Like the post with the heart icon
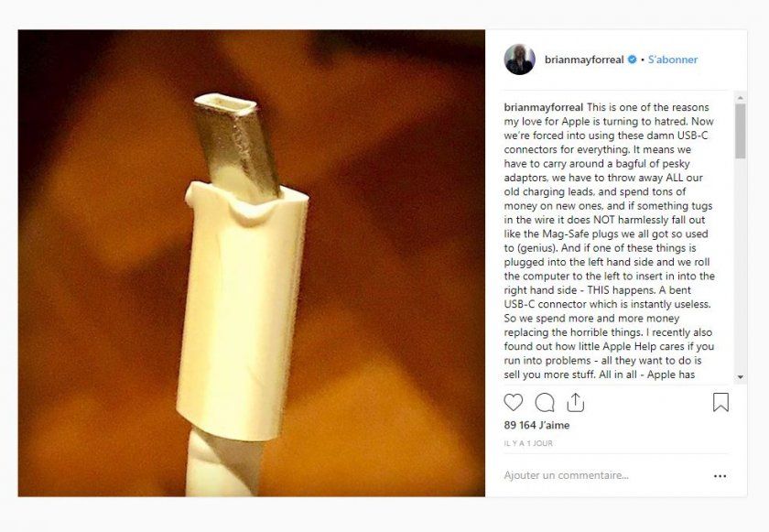This screenshot has width=769, height=532. tap(514, 402)
